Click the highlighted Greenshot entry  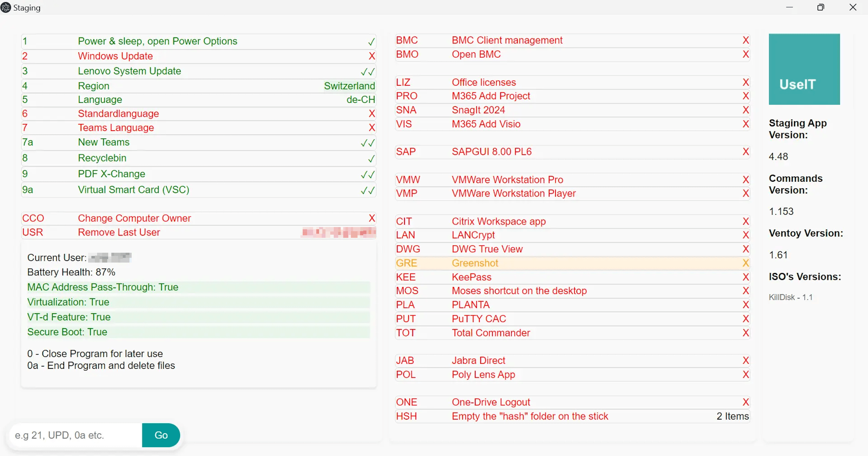572,264
